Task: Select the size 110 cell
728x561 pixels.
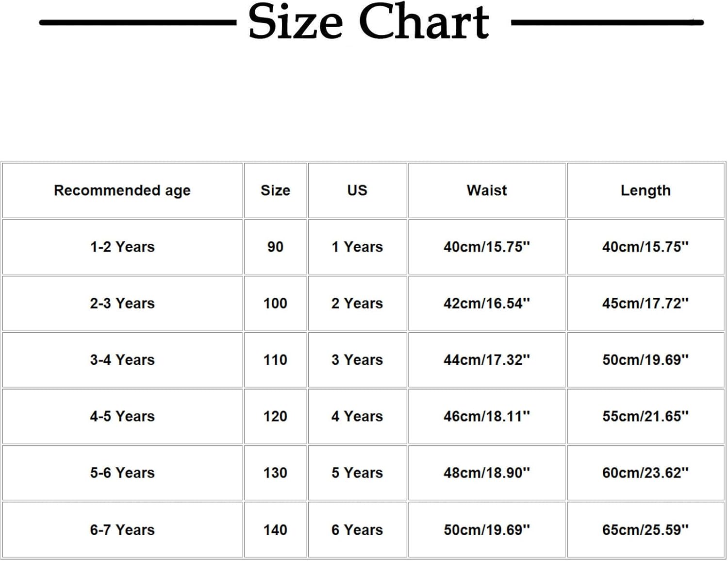Action: [x=275, y=360]
